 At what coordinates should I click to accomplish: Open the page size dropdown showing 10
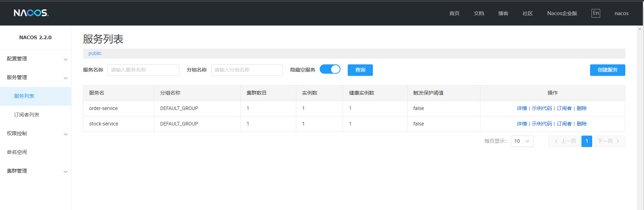tap(522, 141)
